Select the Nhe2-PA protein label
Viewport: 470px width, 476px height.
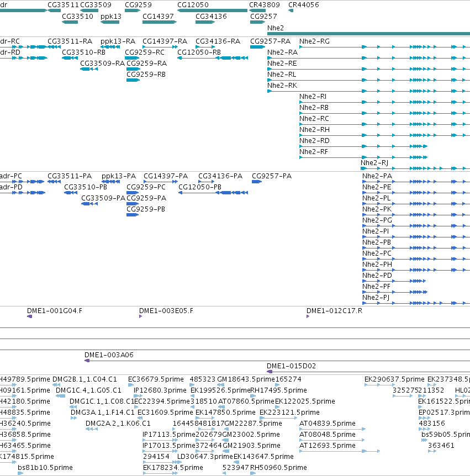point(377,176)
